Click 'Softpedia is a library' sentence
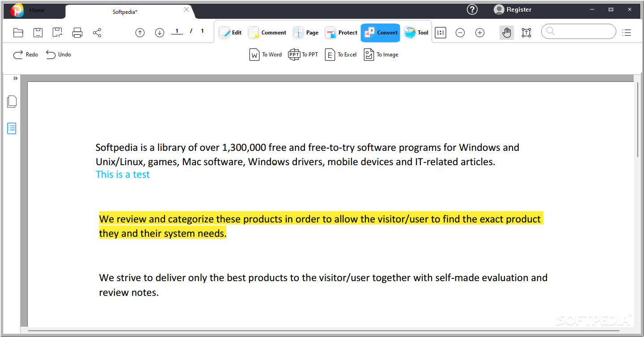644x337 pixels. pos(307,154)
